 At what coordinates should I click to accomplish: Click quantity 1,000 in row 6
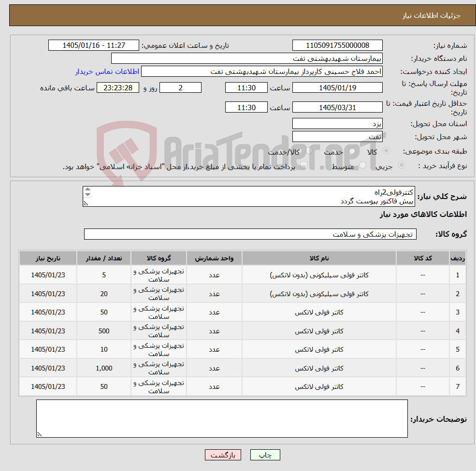coord(104,368)
